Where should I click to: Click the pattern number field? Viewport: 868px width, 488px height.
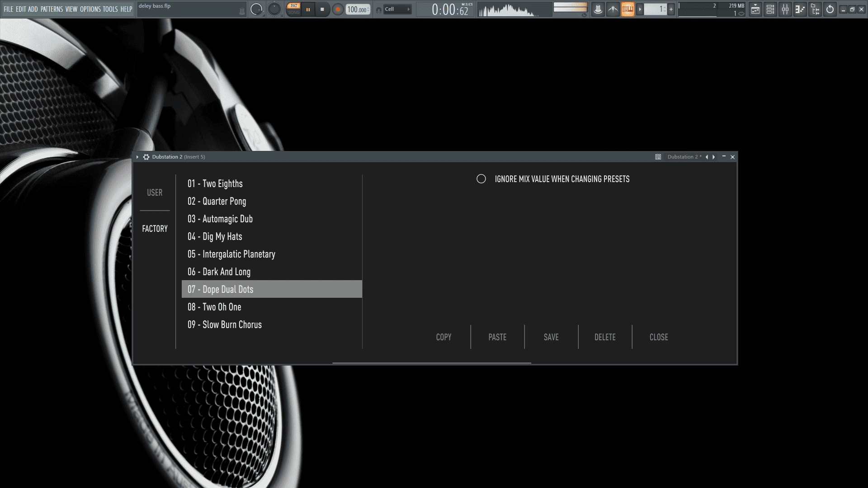(655, 9)
